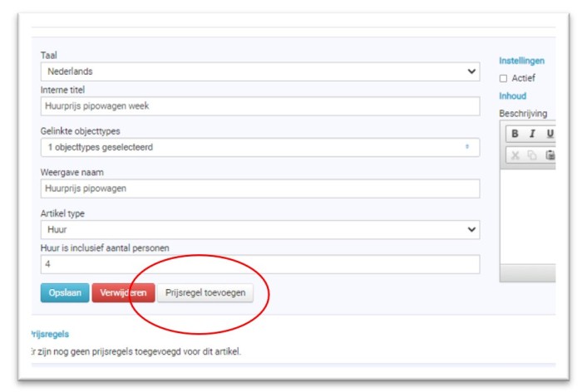The image size is (582, 392).
Task: Select the Instellingen section heading
Action: pos(521,61)
